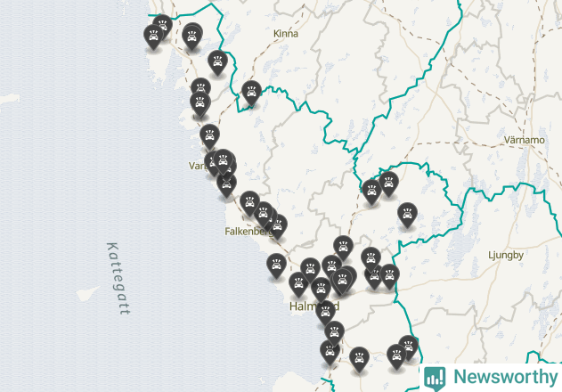
Task: Open the Newsworthy logo link
Action: pos(491,378)
